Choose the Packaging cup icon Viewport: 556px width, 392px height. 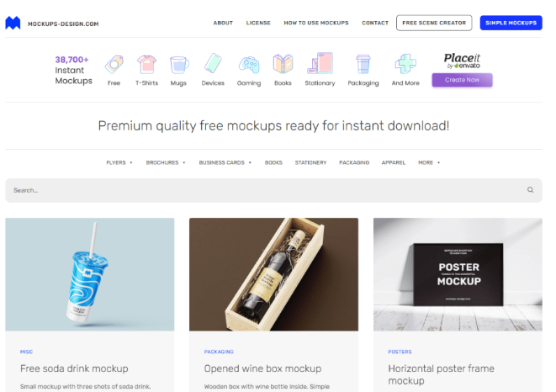pyautogui.click(x=363, y=64)
